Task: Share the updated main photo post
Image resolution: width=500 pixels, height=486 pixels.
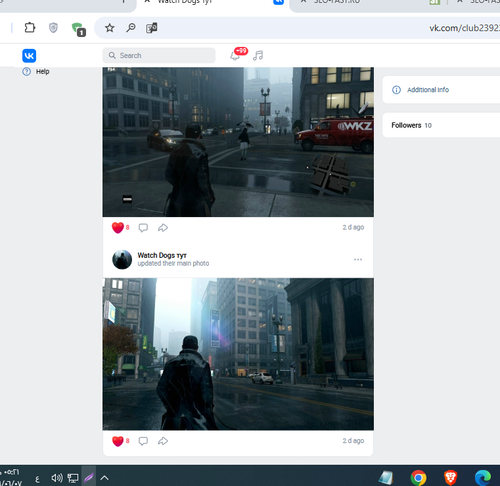Action: [x=163, y=441]
